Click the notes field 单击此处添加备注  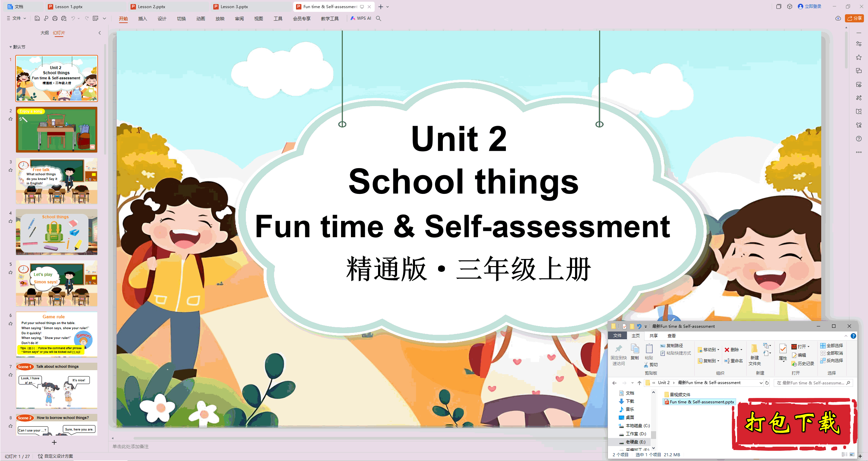pyautogui.click(x=131, y=446)
